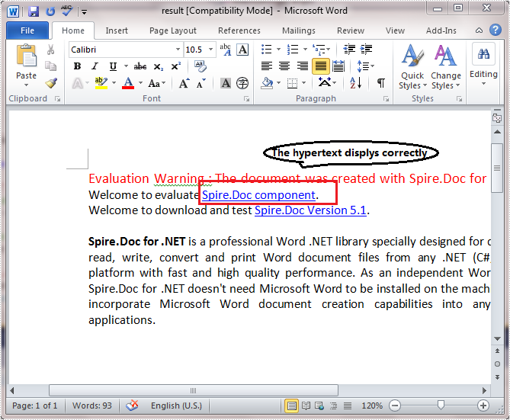The width and height of the screenshot is (510, 420).
Task: Toggle Justify paragraph alignment
Action: (x=321, y=66)
